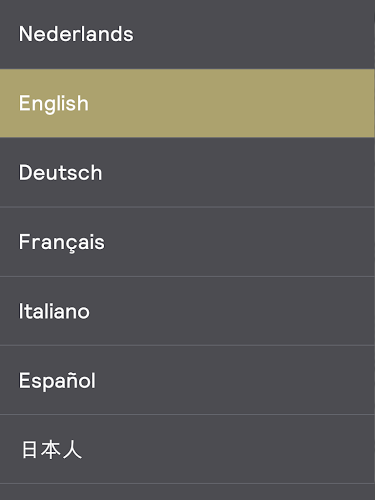Click the Français text label
Viewport: 375px width, 500px height.
click(x=62, y=242)
